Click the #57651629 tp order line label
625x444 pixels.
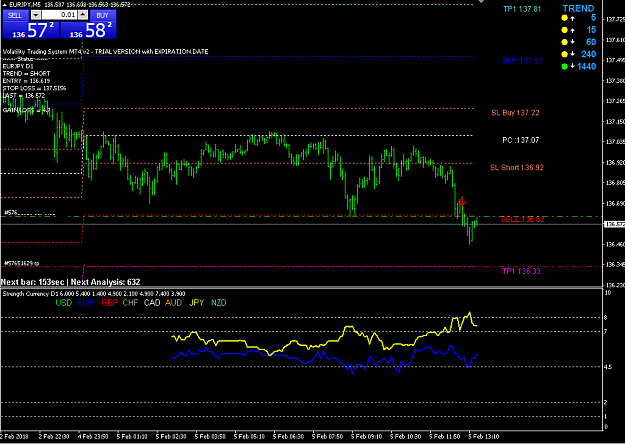click(22, 263)
